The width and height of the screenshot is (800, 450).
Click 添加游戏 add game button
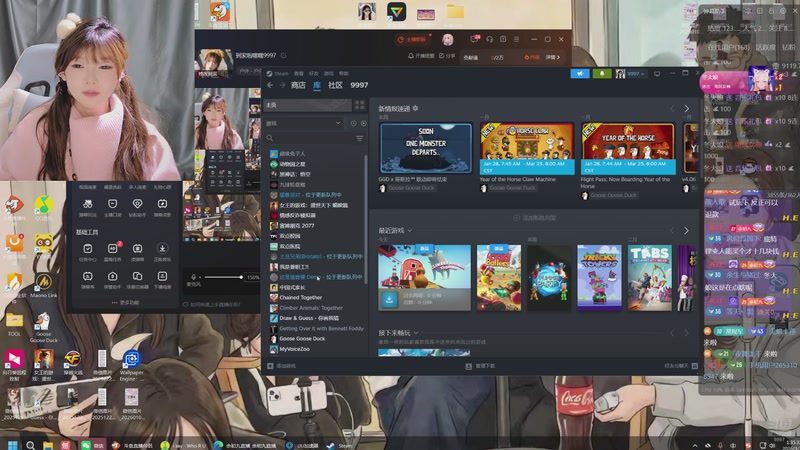(282, 366)
